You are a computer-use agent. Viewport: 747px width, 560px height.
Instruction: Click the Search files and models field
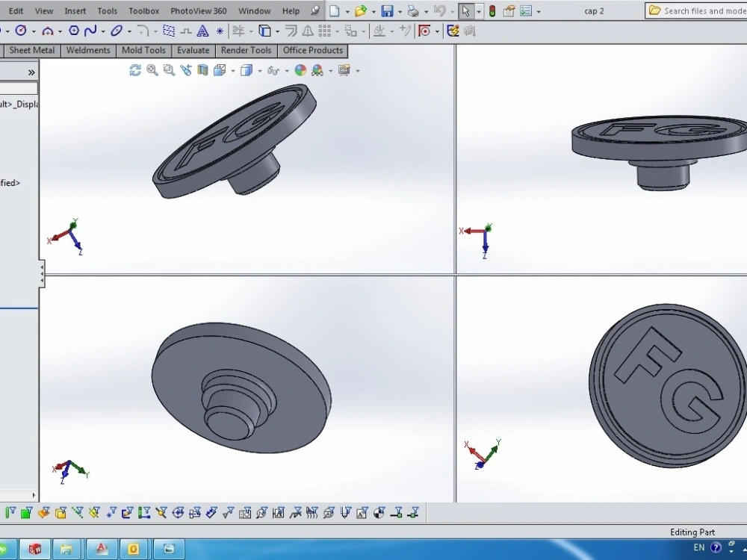tap(696, 11)
